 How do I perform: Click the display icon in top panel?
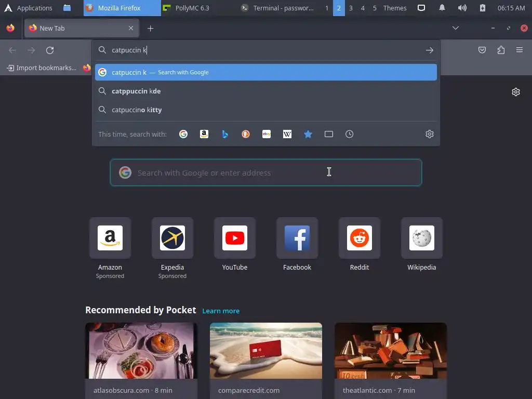coord(421,8)
